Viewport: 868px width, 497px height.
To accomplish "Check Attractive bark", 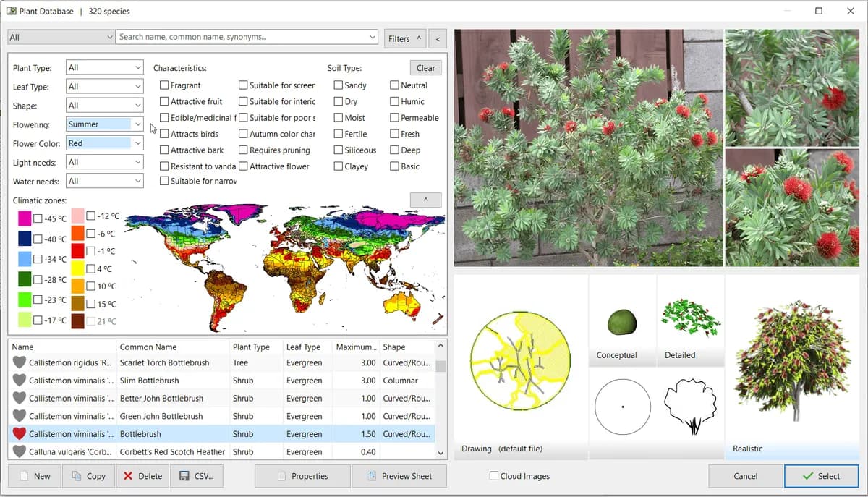I will coord(164,150).
